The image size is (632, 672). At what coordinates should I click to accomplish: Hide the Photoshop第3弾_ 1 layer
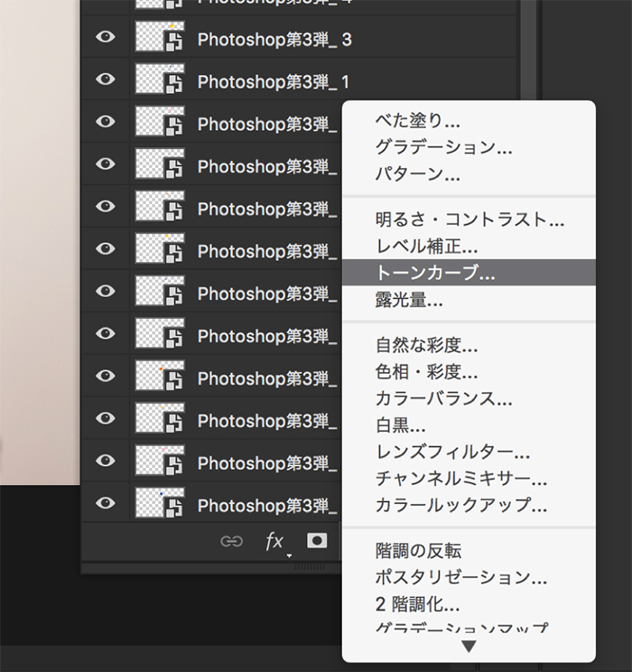106,79
